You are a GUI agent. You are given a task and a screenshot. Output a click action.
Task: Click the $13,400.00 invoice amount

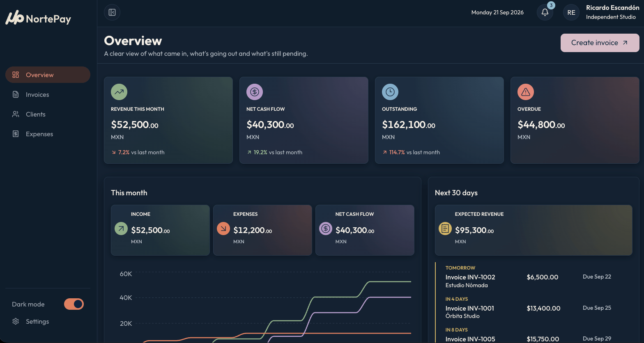544,308
